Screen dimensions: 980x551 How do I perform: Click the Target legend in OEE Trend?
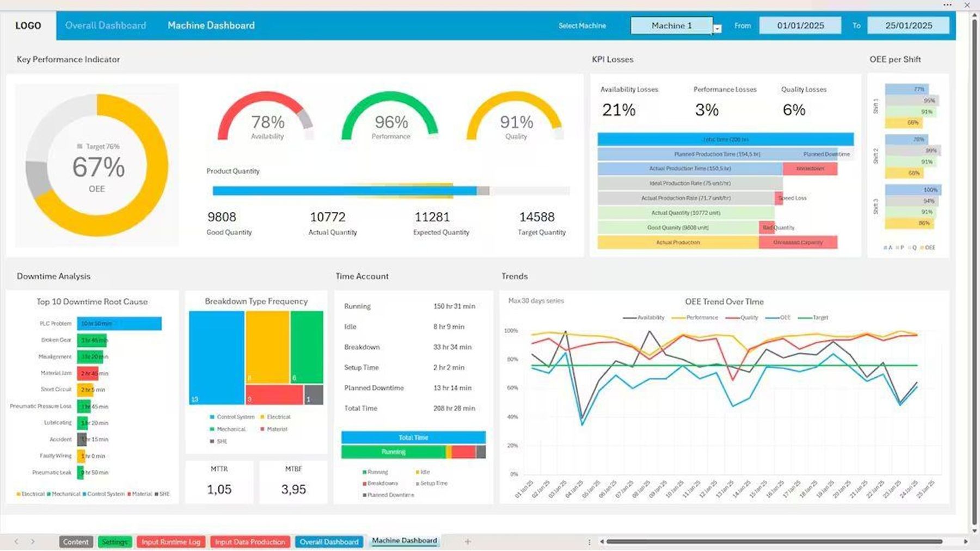click(x=813, y=317)
